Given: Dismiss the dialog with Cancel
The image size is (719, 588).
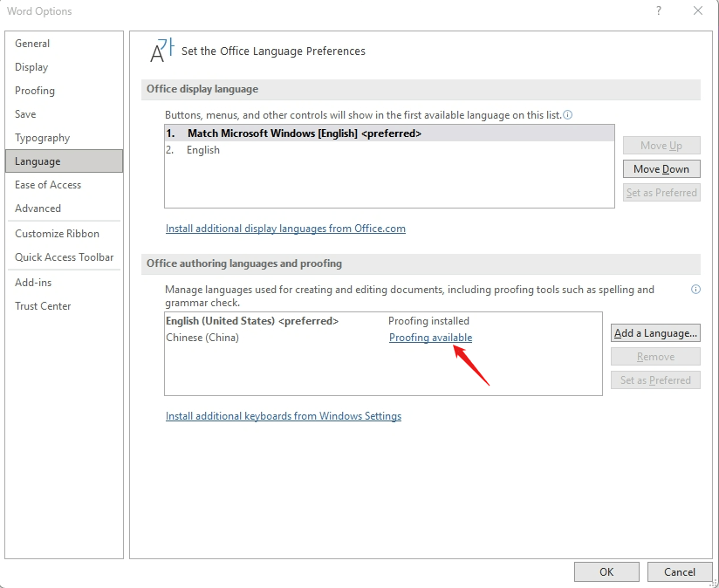Looking at the screenshot, I should pos(680,572).
